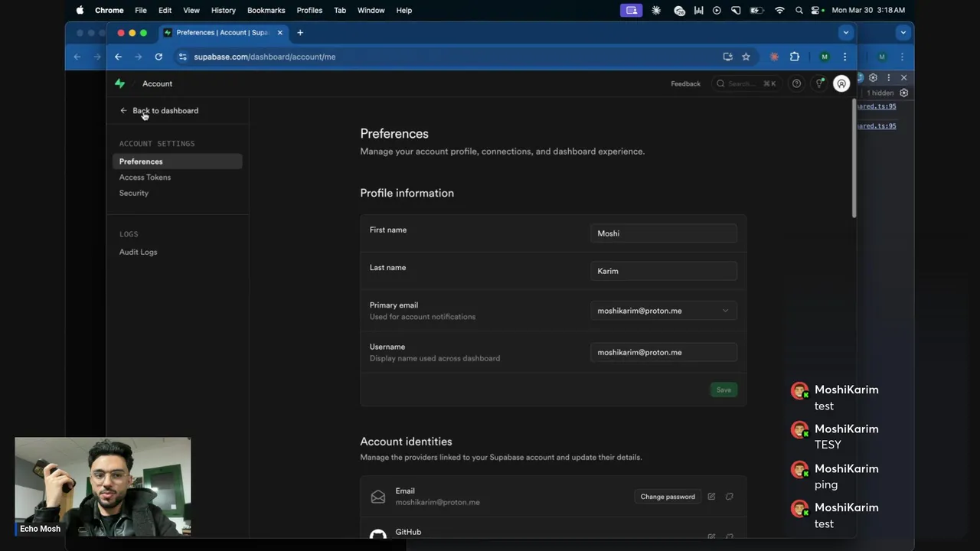Click the edit icon beside Change password
The image size is (980, 551).
[711, 497]
